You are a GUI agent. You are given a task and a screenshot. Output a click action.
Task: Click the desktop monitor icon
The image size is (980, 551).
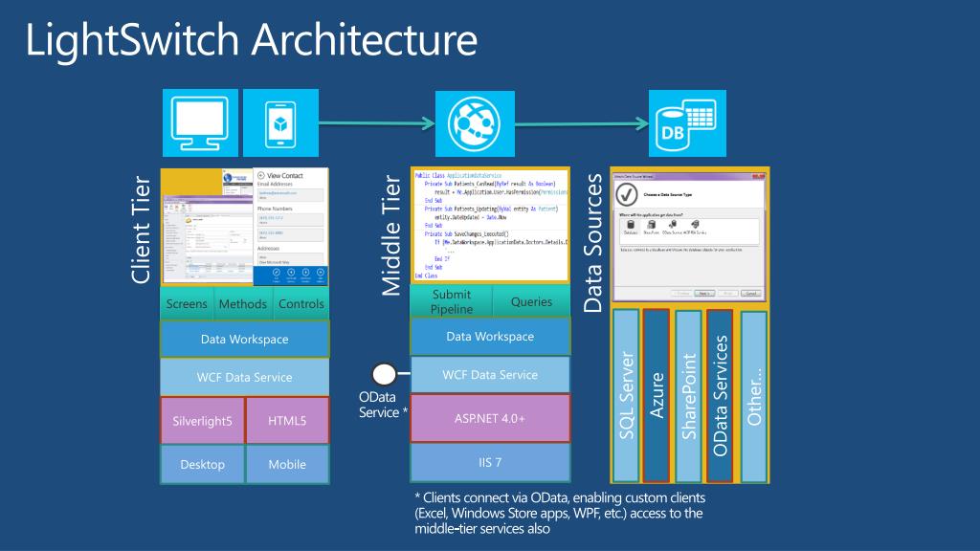(x=200, y=123)
